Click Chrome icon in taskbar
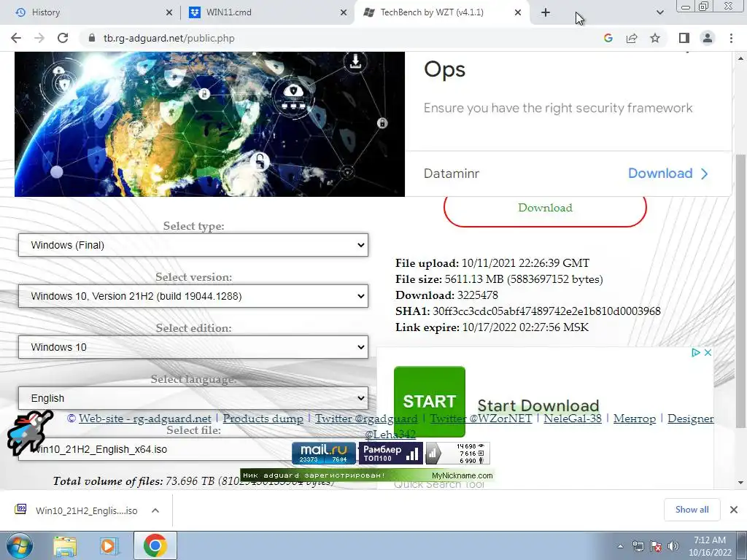The height and width of the screenshot is (560, 747). [x=155, y=545]
